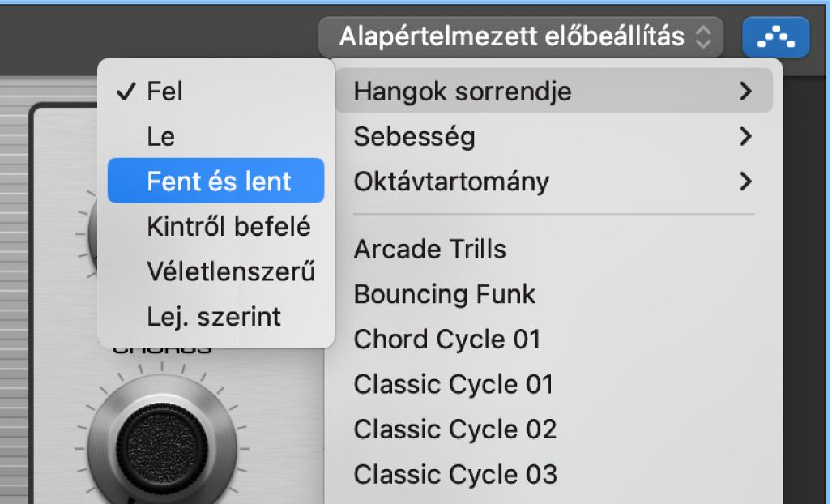The image size is (832, 504).
Task: Open the Alapértelmezett előbeállítás preset dropdown
Action: [520, 36]
